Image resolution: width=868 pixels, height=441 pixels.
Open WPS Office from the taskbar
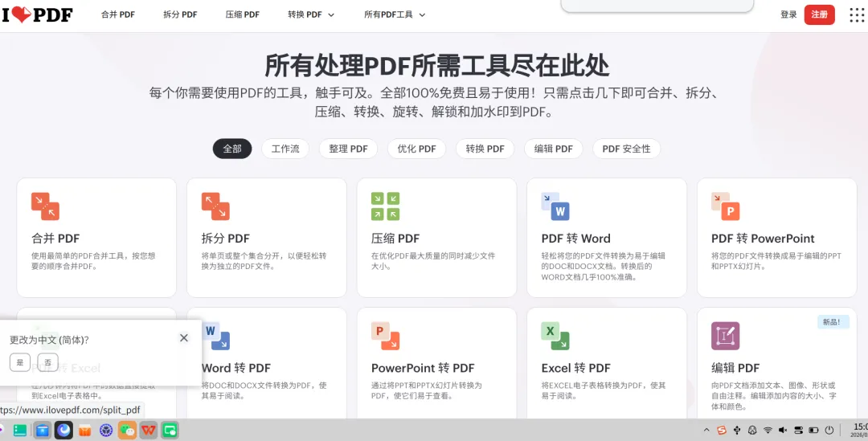149,430
